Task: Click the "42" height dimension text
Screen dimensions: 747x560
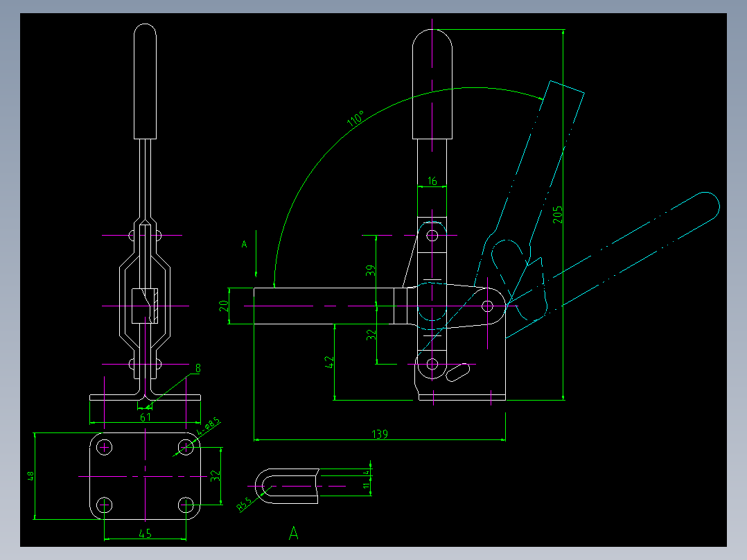Action: 329,362
